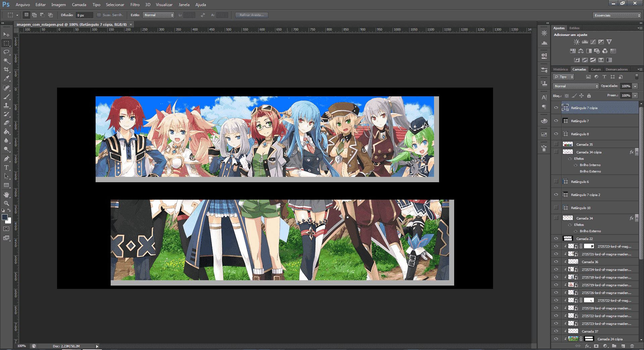
Task: Lock all on the selected layer
Action: [589, 96]
